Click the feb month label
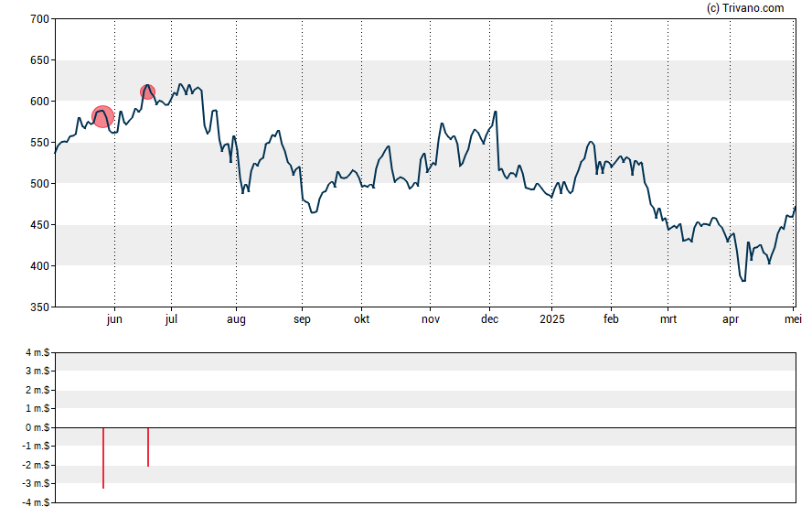This screenshot has height=517, width=812. click(611, 319)
